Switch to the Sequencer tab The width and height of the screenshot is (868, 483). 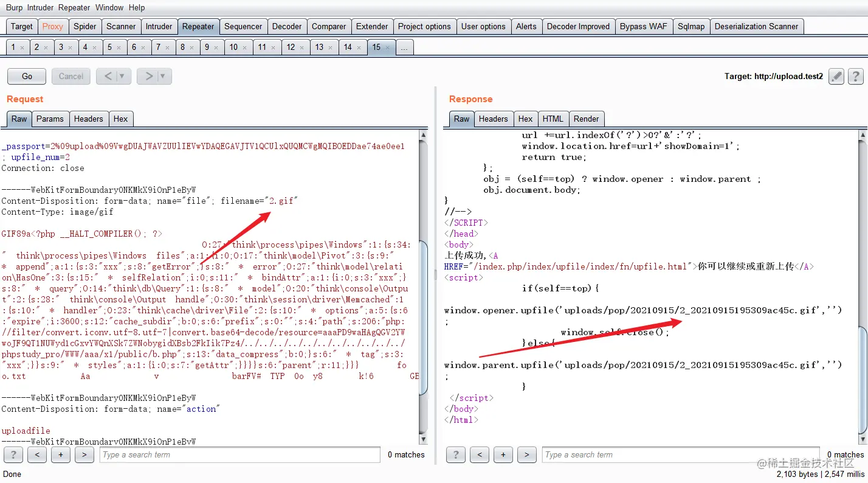(243, 26)
